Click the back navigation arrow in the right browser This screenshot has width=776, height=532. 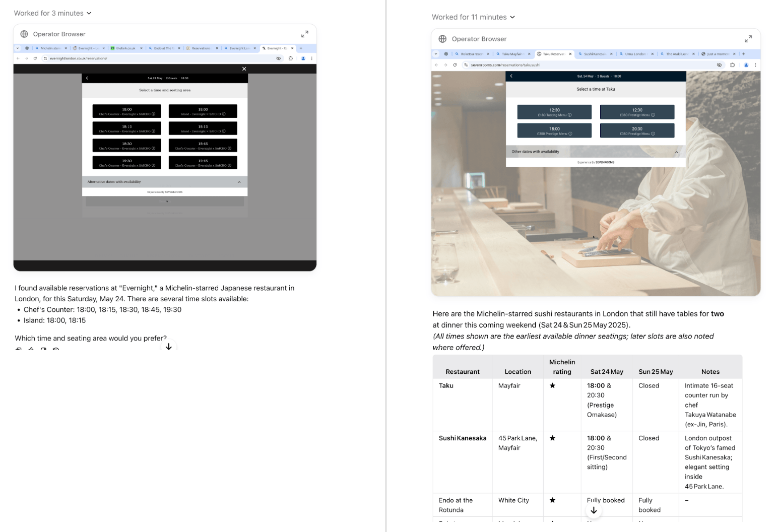tap(436, 65)
